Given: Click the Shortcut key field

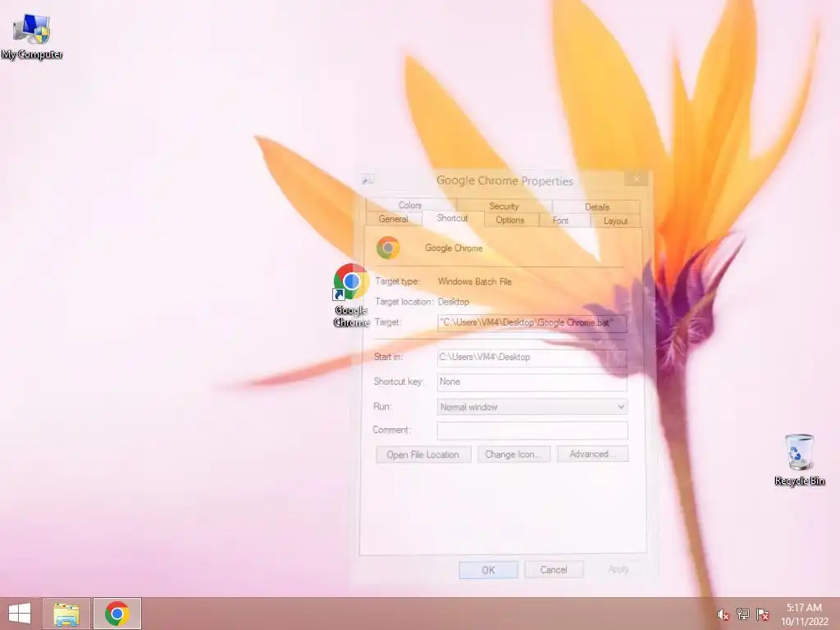Looking at the screenshot, I should click(x=532, y=382).
